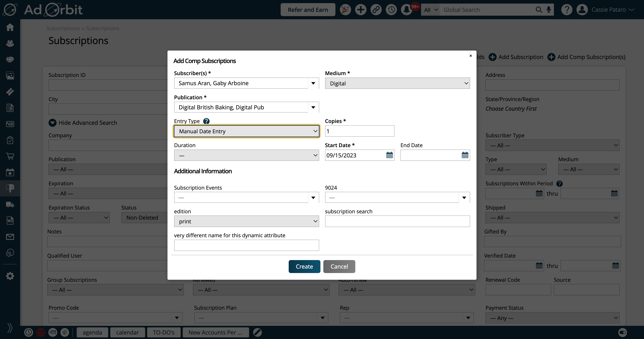
Task: Open the shopping cart icon in sidebar
Action: [10, 156]
